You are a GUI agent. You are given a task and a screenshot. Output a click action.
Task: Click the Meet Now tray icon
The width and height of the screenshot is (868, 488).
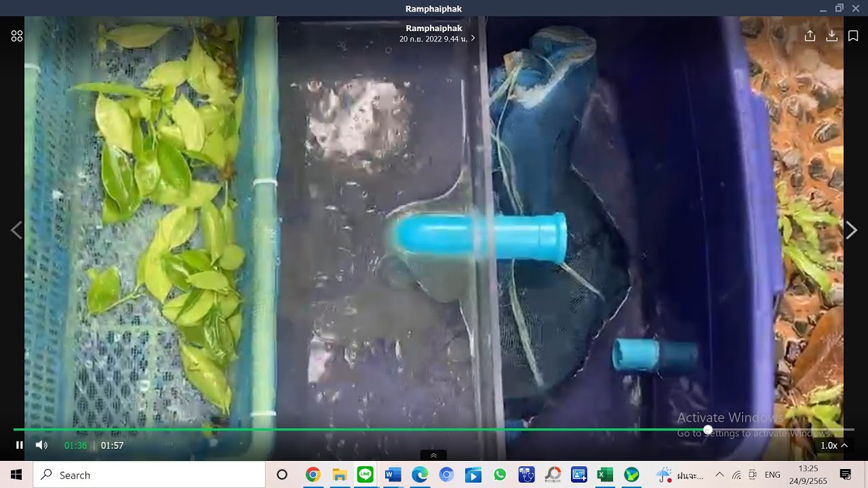(x=753, y=474)
